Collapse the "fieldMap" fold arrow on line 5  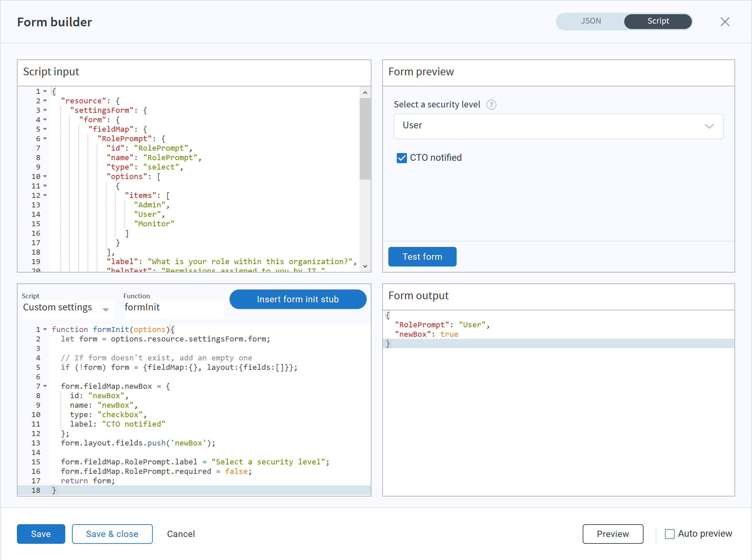coord(45,129)
